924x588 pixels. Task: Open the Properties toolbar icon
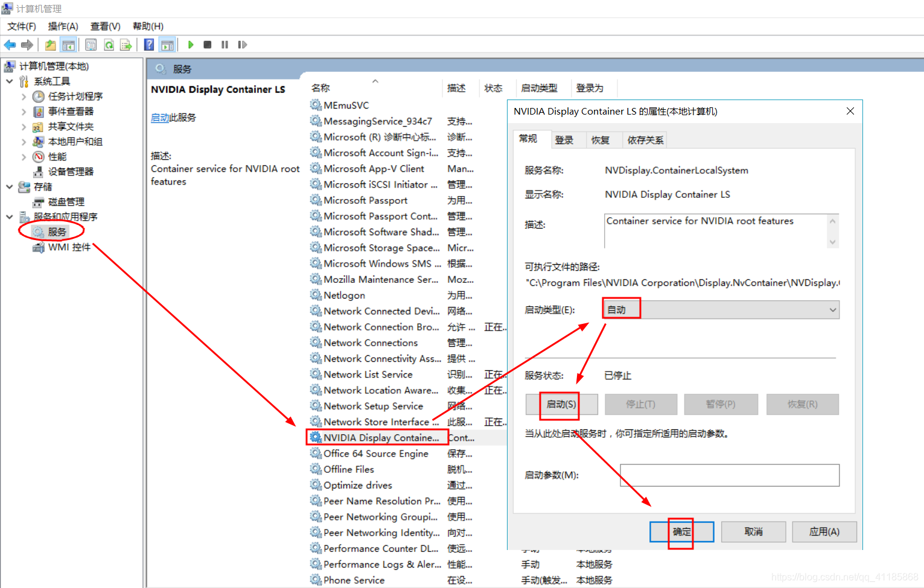click(91, 45)
